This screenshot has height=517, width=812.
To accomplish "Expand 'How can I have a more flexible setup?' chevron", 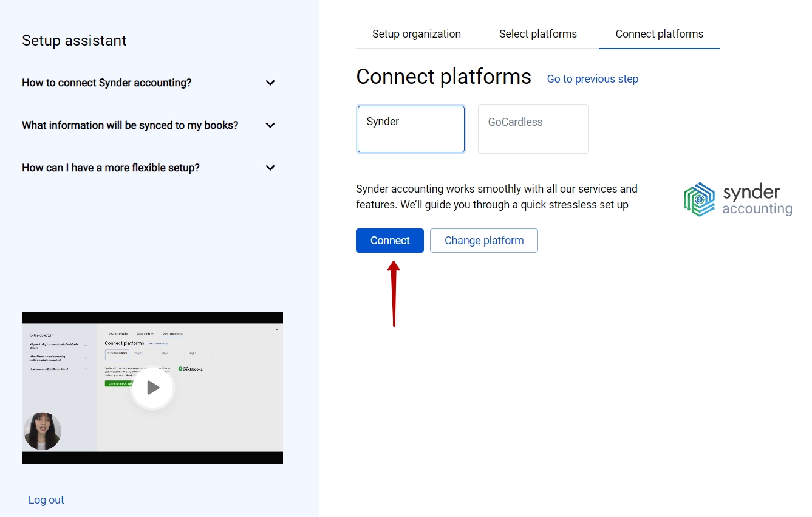I will point(270,168).
